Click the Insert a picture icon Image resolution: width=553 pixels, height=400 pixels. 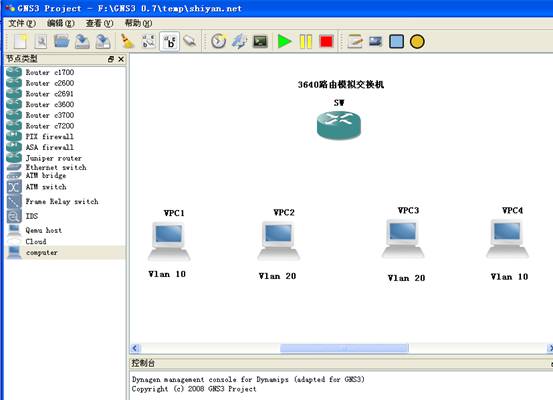(x=376, y=42)
